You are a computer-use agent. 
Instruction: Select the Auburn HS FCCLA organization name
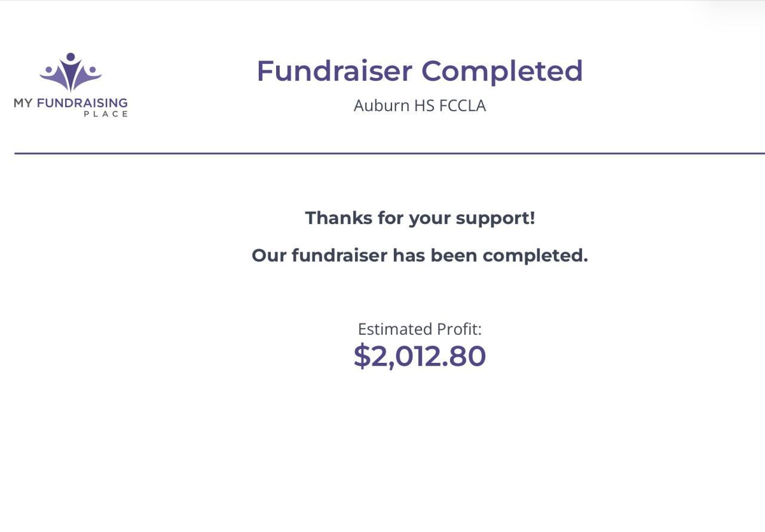coord(420,106)
